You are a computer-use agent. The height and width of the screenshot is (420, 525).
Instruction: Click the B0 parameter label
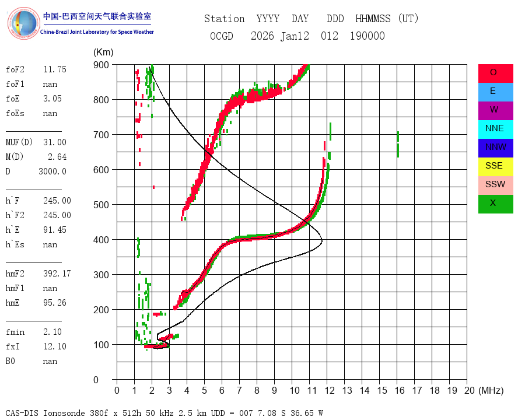(x=10, y=361)
